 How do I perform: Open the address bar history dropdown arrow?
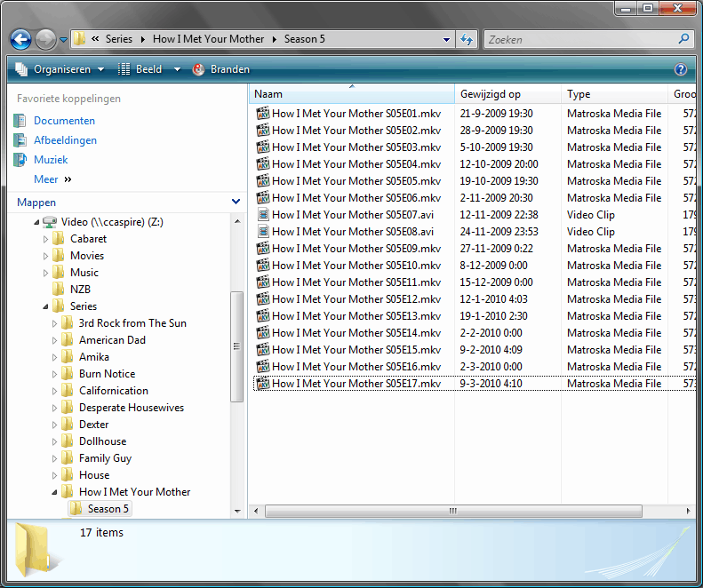click(446, 39)
